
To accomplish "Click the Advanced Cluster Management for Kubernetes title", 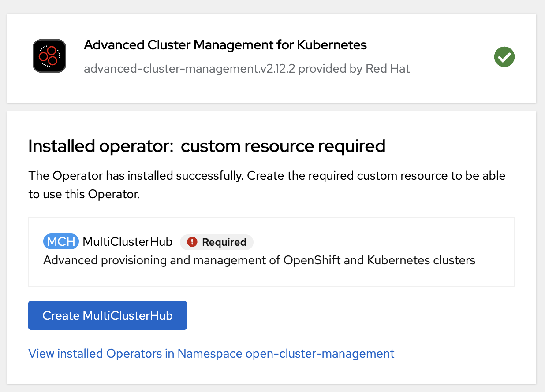I will [225, 45].
